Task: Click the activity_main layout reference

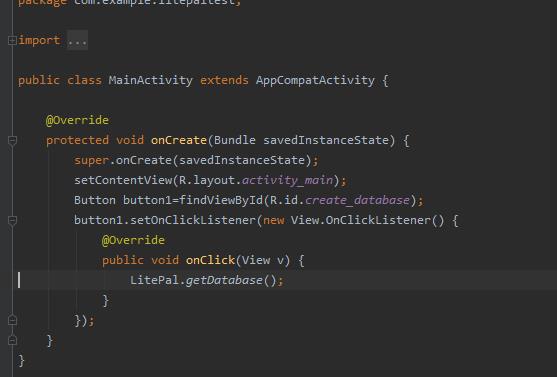Action: point(287,180)
